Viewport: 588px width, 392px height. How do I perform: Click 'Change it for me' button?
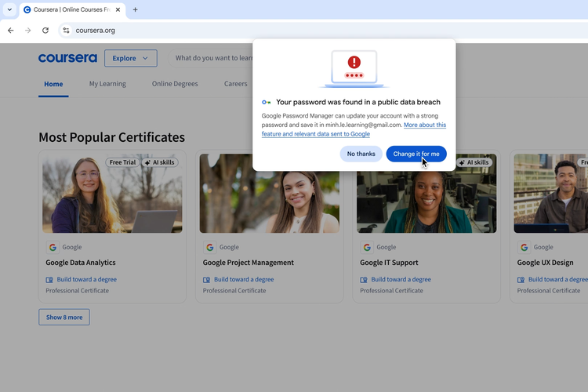[416, 154]
